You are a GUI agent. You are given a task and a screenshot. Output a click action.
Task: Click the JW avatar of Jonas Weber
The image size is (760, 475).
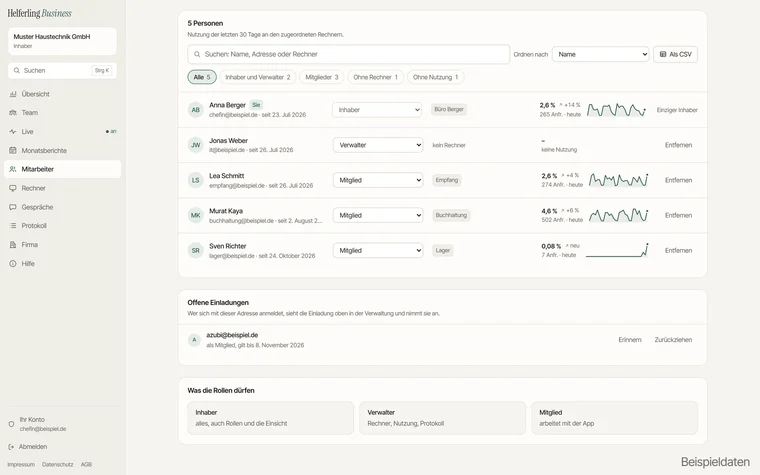(195, 145)
